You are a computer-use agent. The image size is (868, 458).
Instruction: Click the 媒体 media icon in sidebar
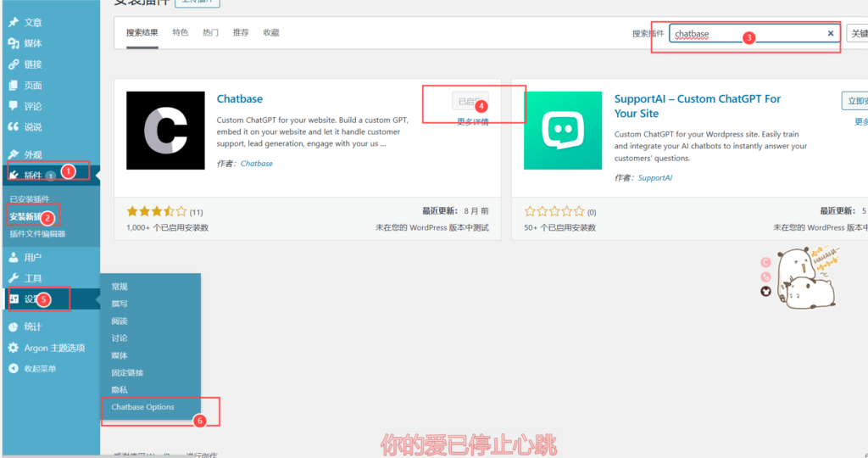point(14,43)
